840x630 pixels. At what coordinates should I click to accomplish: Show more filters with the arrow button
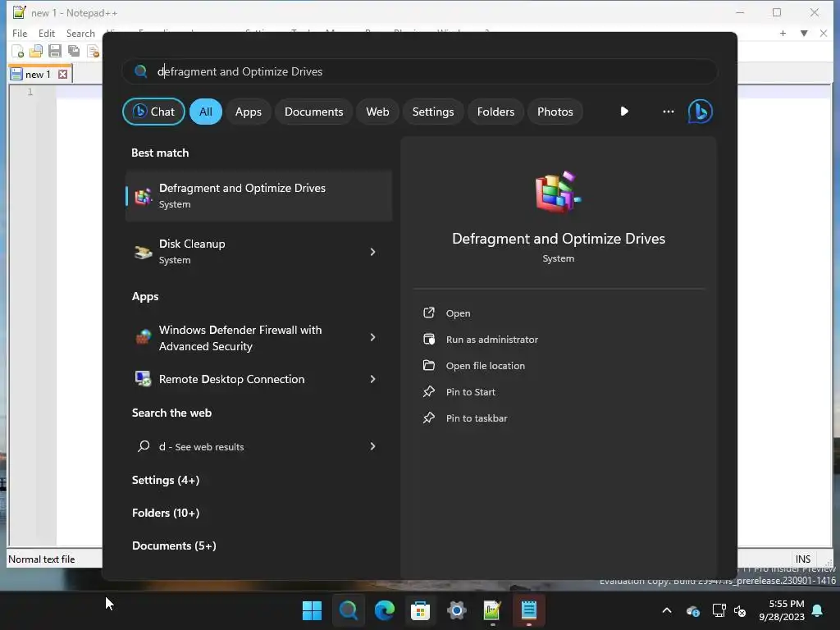click(x=624, y=112)
